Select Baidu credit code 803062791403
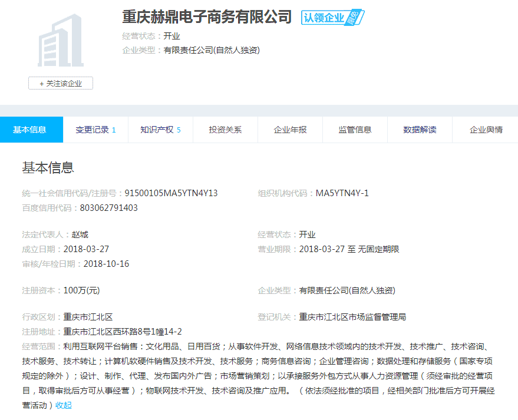This screenshot has height=420, width=518. [x=108, y=208]
